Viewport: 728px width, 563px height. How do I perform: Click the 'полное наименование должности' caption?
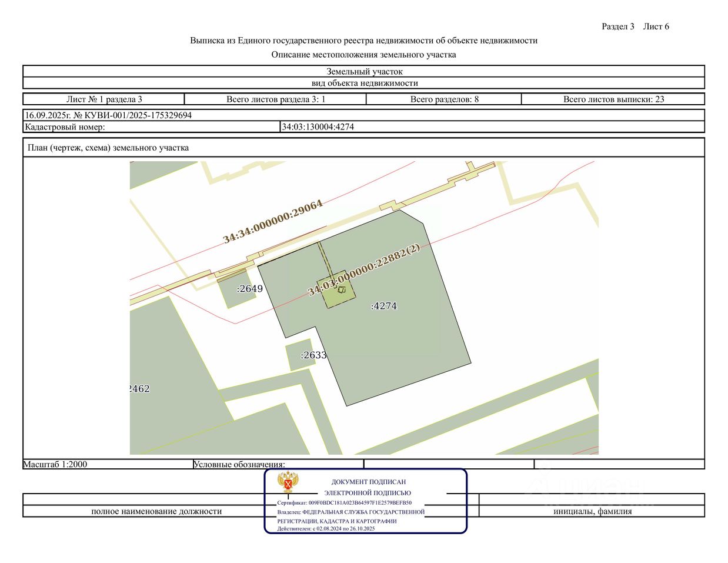[x=156, y=511]
